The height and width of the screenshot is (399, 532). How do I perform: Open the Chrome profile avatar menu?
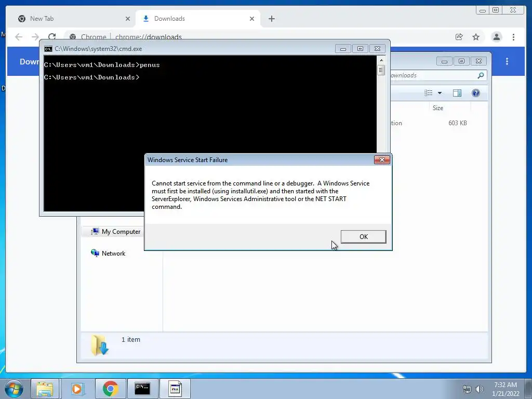pos(496,37)
